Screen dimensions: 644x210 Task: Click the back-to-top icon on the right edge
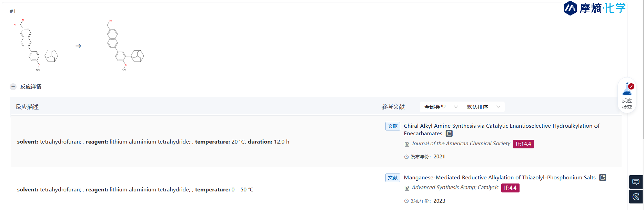(x=636, y=197)
